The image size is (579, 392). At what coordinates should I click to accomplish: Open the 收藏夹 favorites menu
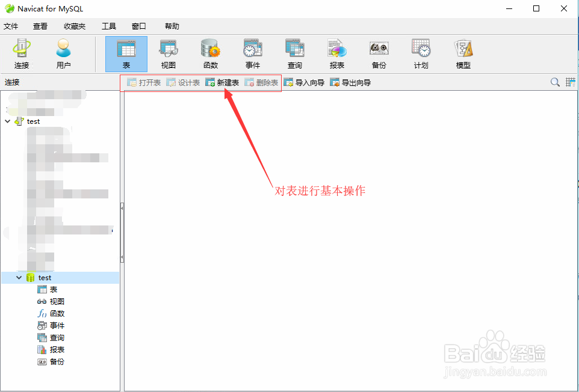pos(75,26)
